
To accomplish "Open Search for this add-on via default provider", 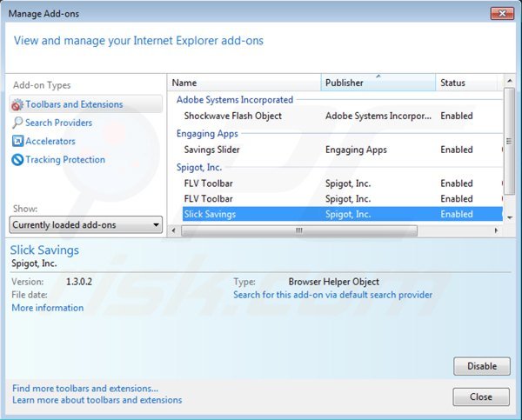I will [333, 295].
